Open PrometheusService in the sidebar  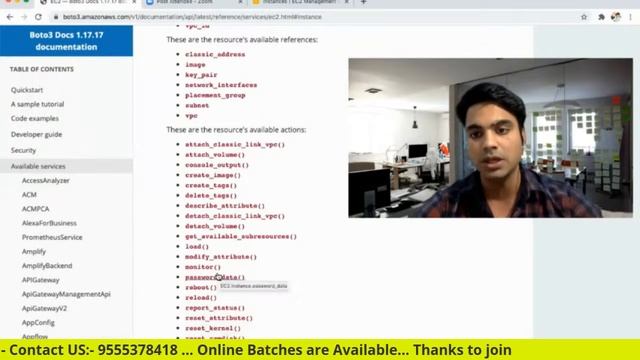point(52,237)
